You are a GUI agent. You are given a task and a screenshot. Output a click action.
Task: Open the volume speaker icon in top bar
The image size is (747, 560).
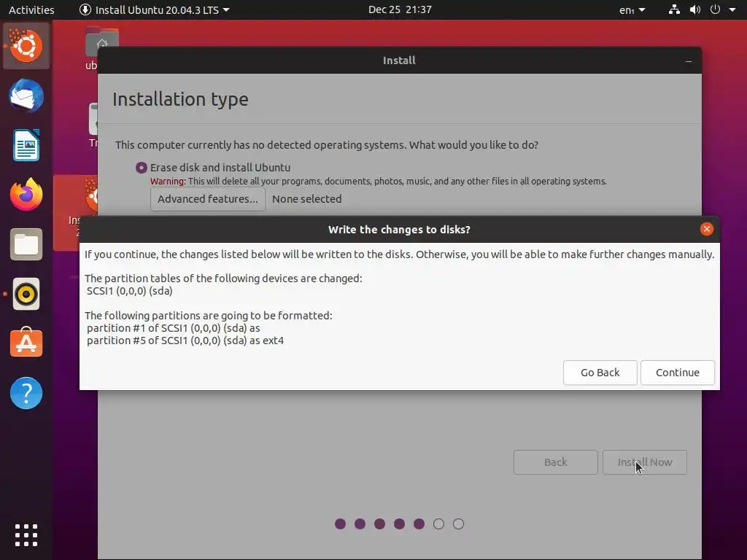[x=695, y=9]
